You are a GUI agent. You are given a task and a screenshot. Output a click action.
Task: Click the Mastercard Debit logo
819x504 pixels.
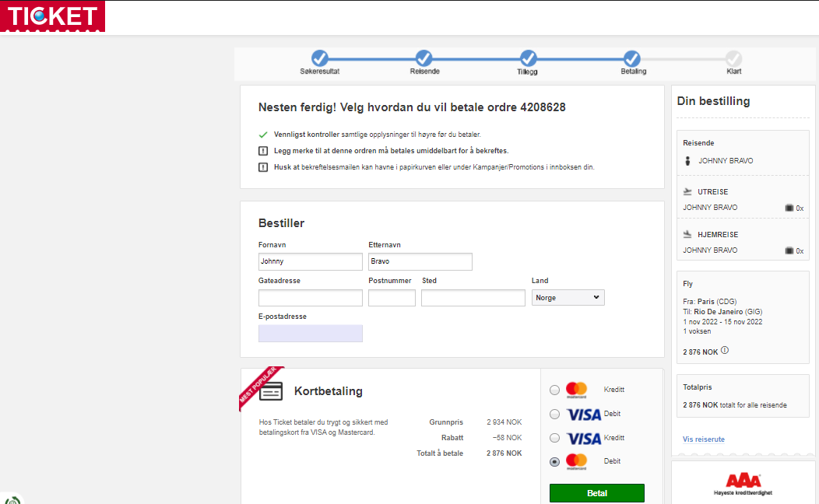[577, 462]
